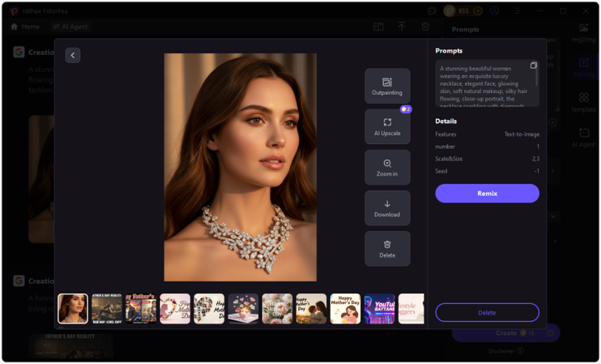Click the upload arrow icon in top toolbar
The height and width of the screenshot is (364, 601).
pos(402,27)
